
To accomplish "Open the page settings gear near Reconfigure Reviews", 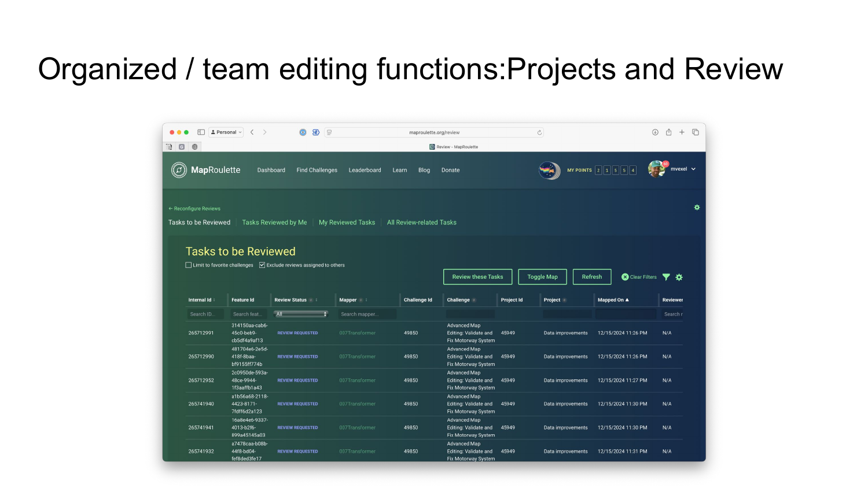I will (x=697, y=208).
